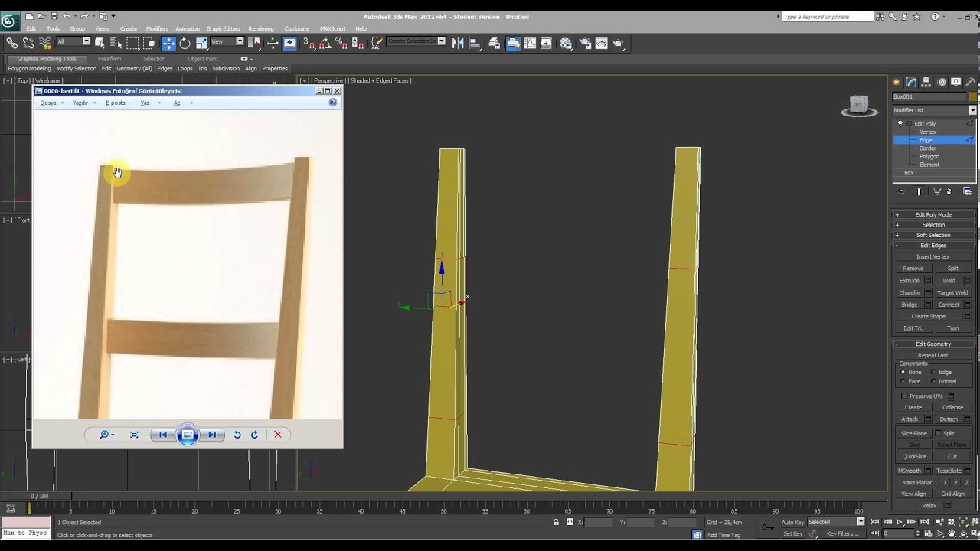Activate the Select and Rotate tool
Screen dimensions: 980x551
coord(185,43)
